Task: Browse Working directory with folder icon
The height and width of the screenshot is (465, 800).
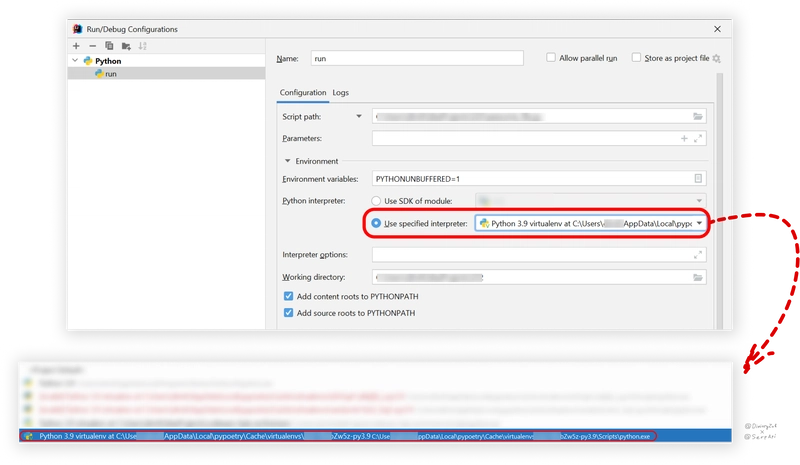Action: [x=699, y=276]
